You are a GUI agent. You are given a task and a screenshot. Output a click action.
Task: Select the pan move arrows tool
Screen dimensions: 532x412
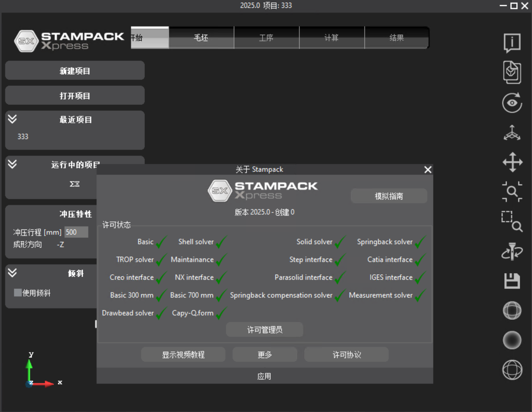[512, 162]
